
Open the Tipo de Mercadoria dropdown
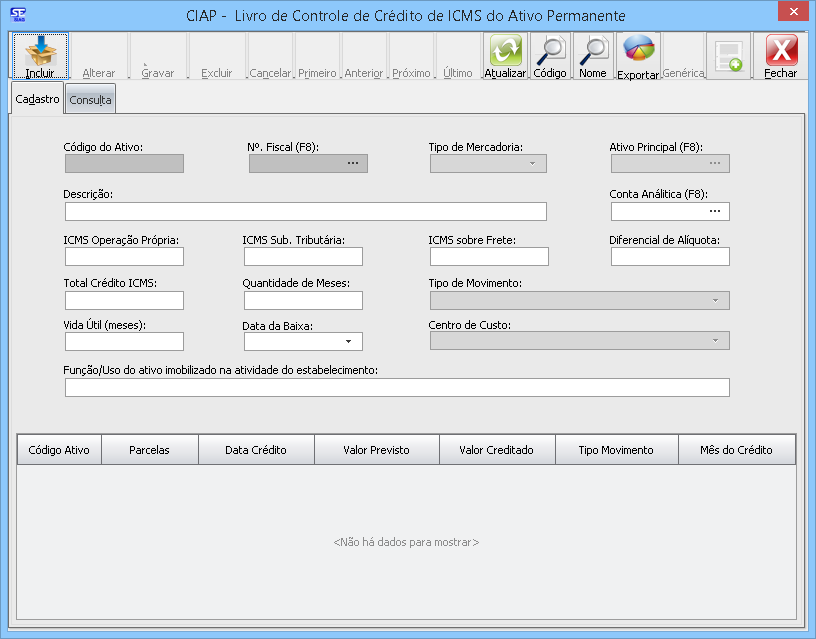point(532,164)
